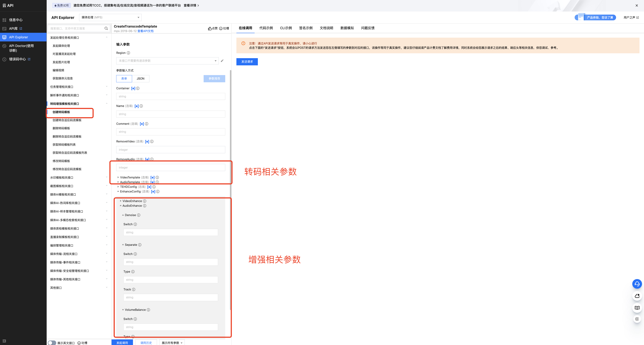Expand the VideoTemplate parameter group

(118, 177)
